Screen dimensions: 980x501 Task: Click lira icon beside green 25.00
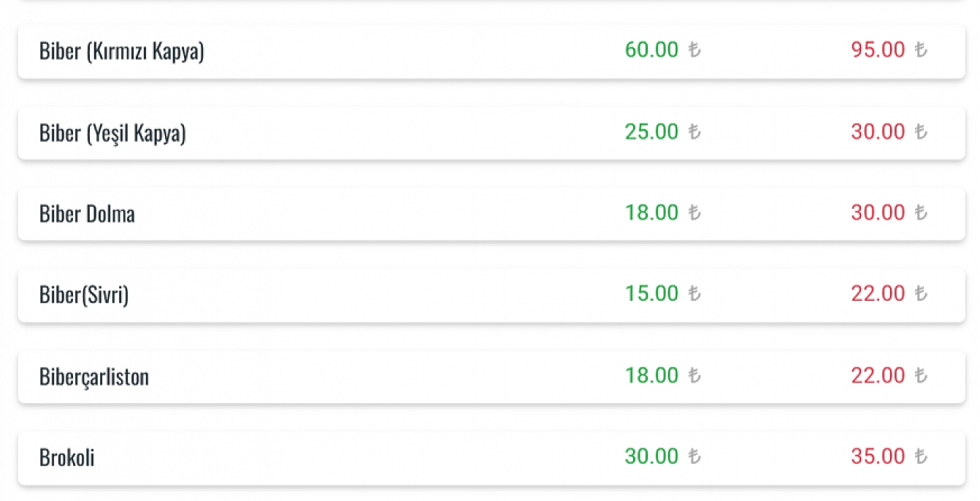[694, 132]
